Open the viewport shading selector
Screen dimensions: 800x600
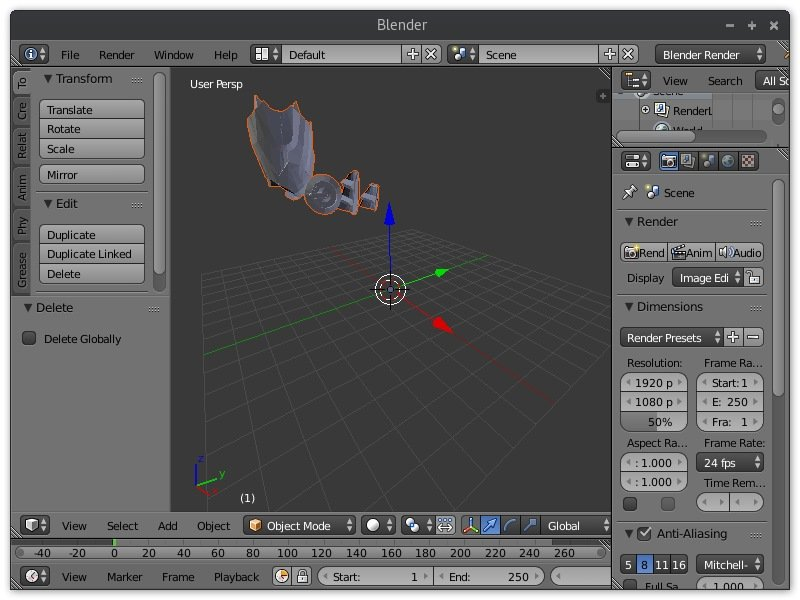tap(379, 525)
